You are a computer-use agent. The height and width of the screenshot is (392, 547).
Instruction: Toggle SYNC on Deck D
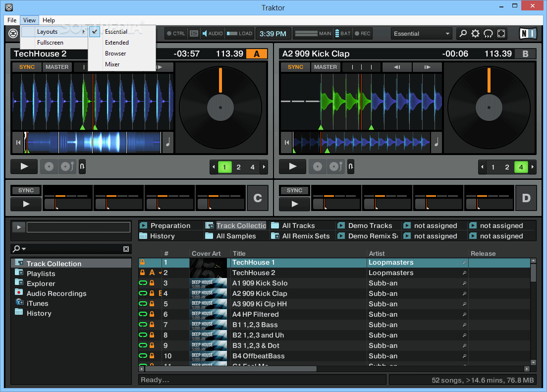(x=295, y=190)
